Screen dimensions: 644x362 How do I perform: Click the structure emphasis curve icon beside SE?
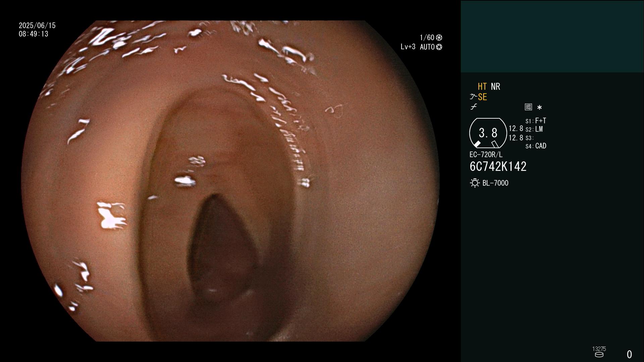473,97
